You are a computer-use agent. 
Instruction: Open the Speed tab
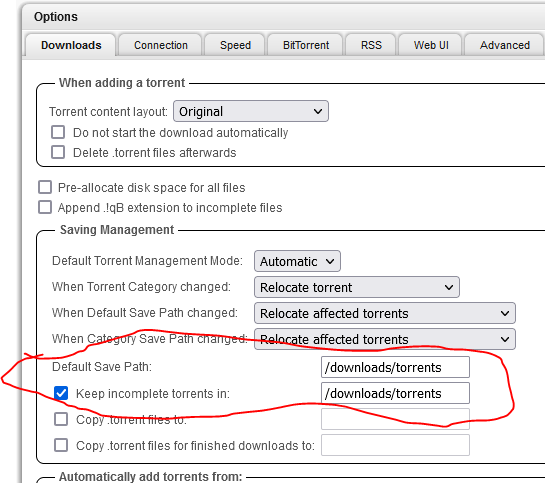pyautogui.click(x=235, y=45)
